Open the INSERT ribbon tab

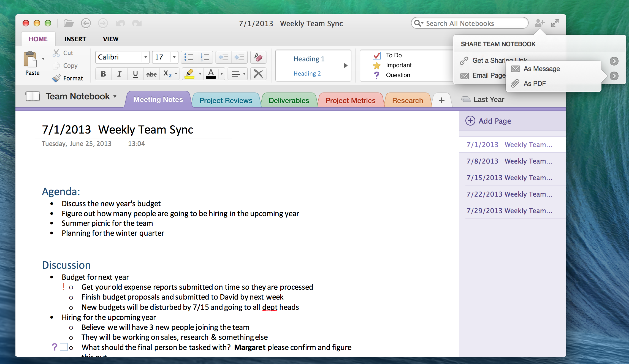[x=75, y=39]
